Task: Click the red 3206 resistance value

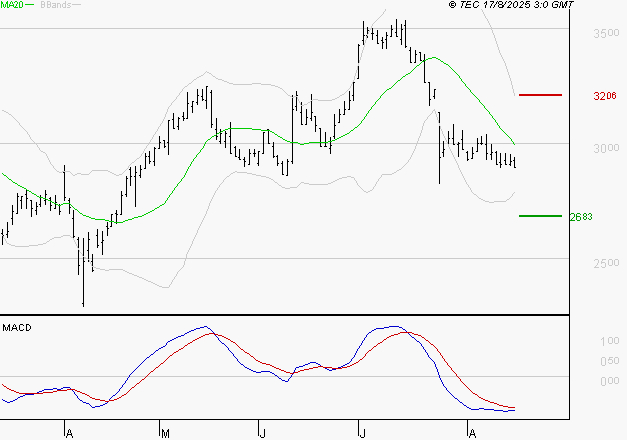Action: pyautogui.click(x=605, y=96)
